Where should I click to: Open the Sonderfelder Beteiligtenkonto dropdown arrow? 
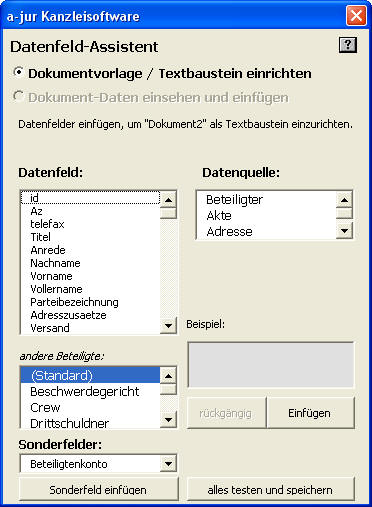(168, 464)
